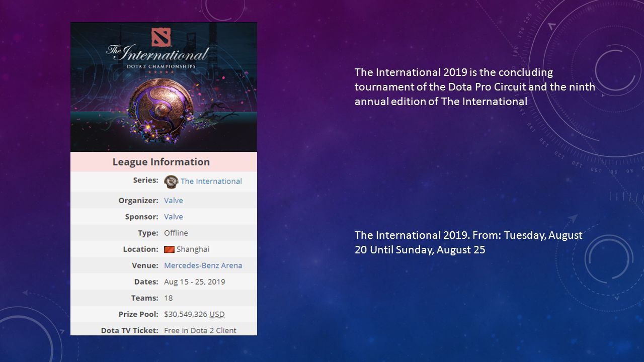Open the Mercedes-Benz Arena venue link
Screen dimensions: 644x362
coord(203,265)
